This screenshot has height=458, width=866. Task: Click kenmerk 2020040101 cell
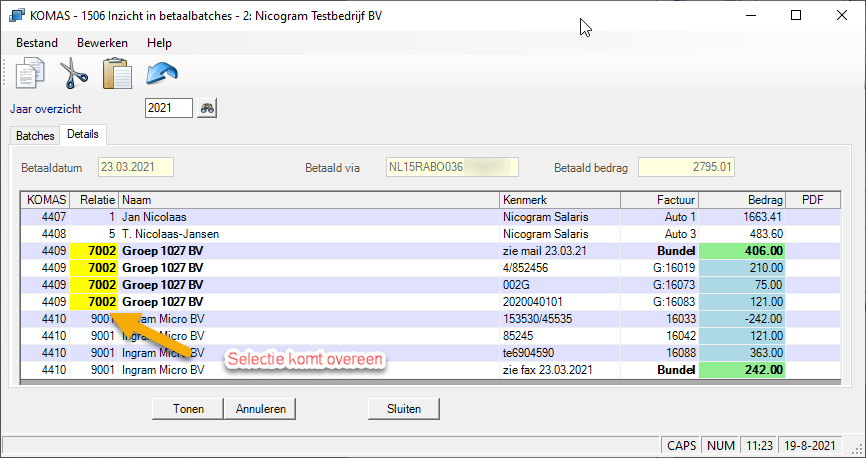(560, 302)
